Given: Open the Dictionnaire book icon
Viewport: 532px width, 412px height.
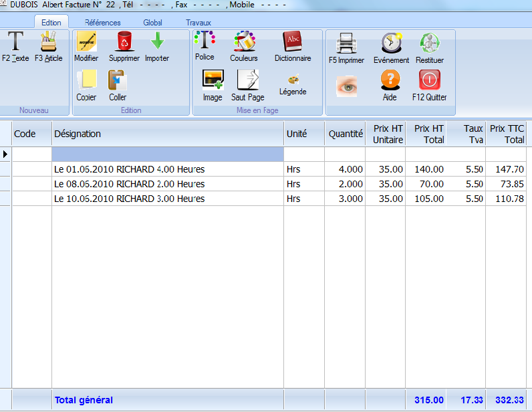Looking at the screenshot, I should coord(293,43).
